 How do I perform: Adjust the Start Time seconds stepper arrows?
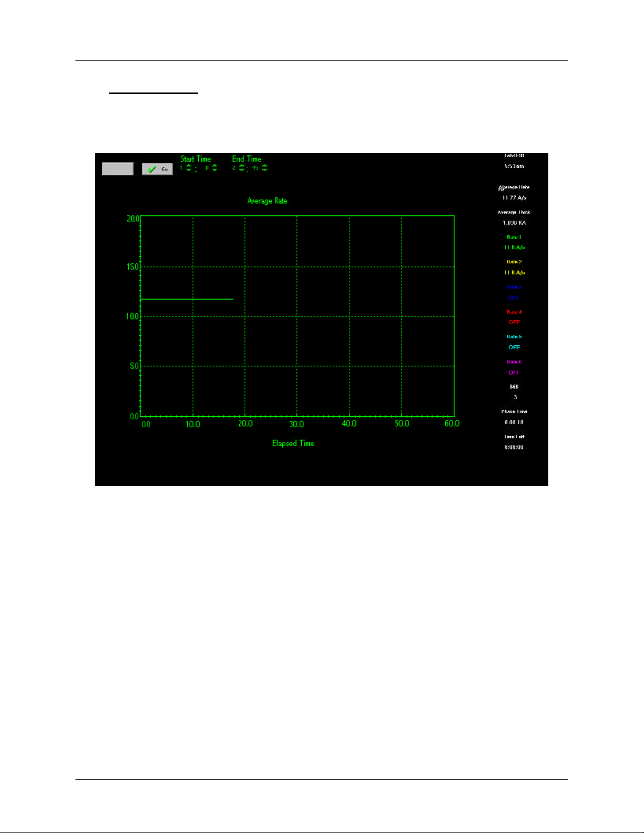pyautogui.click(x=214, y=168)
